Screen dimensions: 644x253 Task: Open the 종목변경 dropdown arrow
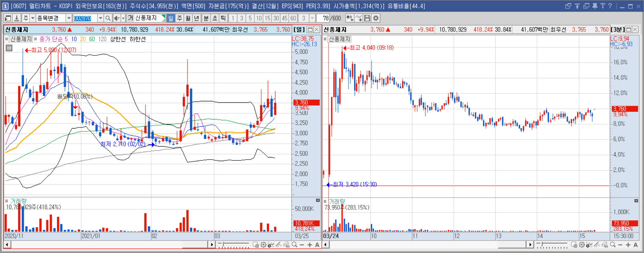(x=68, y=18)
